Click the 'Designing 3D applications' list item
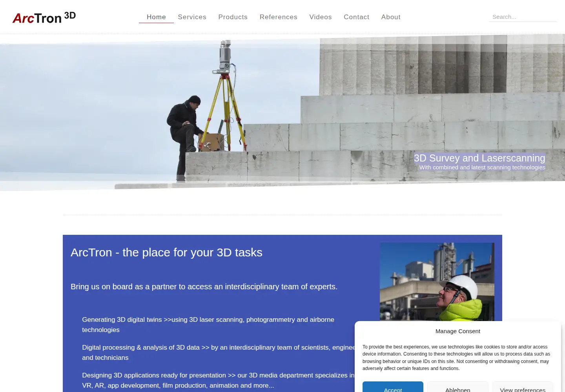The image size is (565, 392). click(x=218, y=380)
